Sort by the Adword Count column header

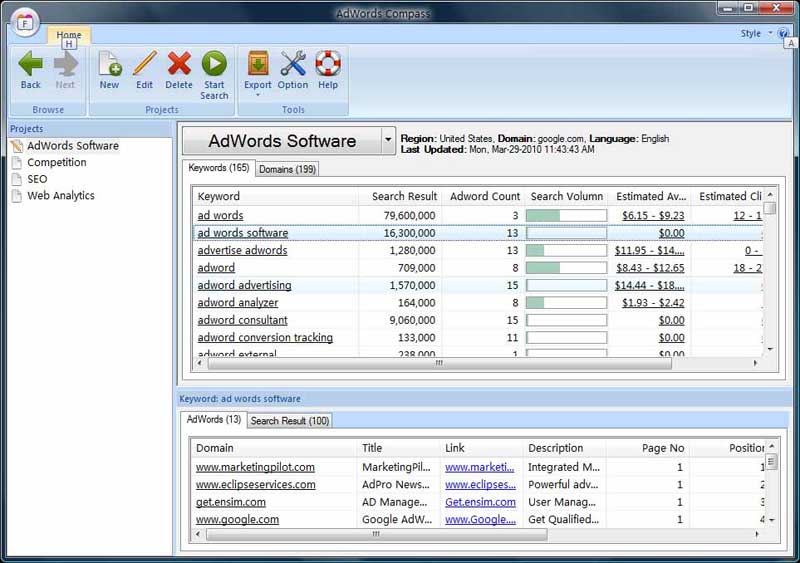point(483,197)
